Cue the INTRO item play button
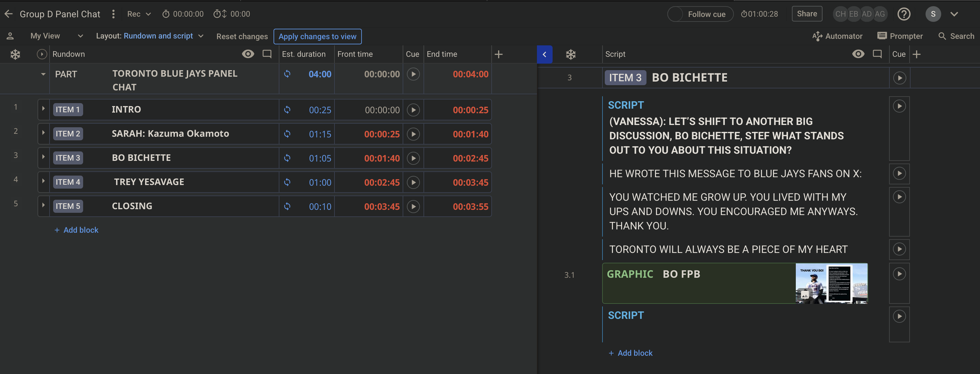 [413, 110]
